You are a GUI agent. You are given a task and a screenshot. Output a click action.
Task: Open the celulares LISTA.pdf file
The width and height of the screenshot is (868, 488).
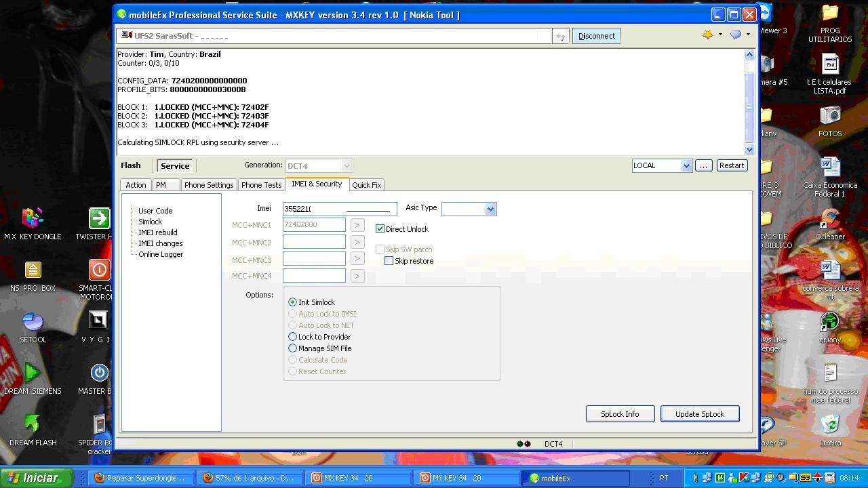pyautogui.click(x=830, y=74)
